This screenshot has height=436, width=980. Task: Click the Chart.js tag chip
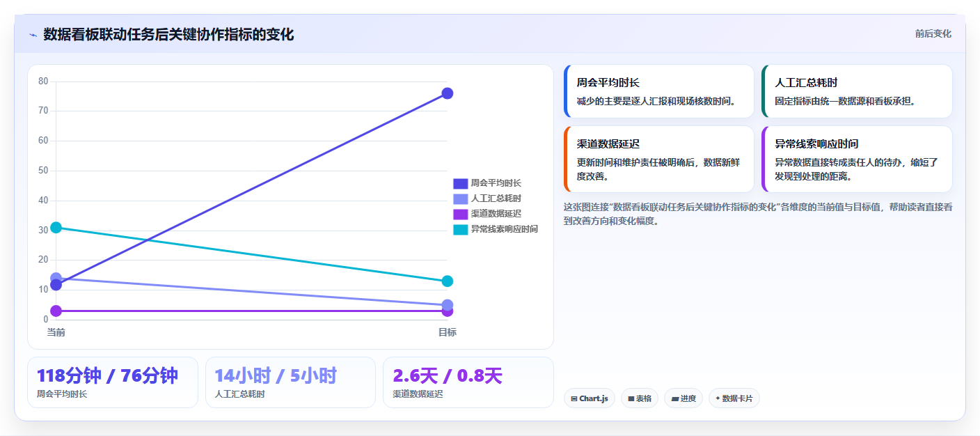click(x=589, y=398)
